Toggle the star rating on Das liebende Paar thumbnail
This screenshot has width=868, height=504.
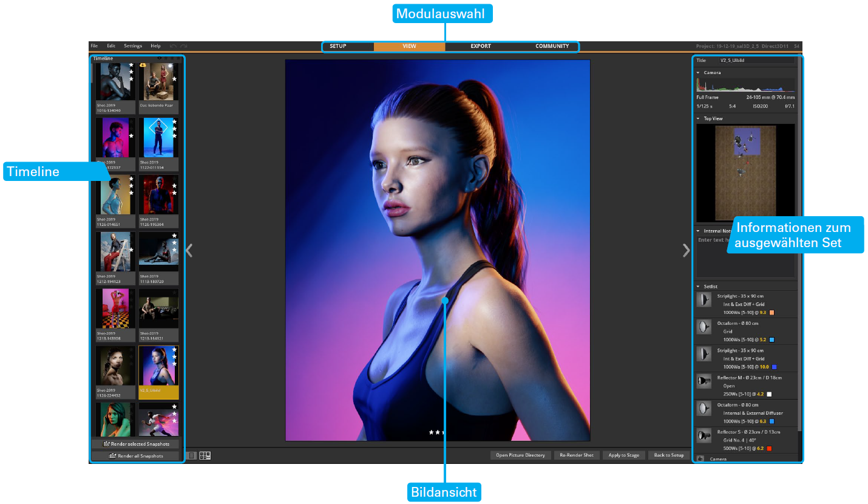[174, 79]
